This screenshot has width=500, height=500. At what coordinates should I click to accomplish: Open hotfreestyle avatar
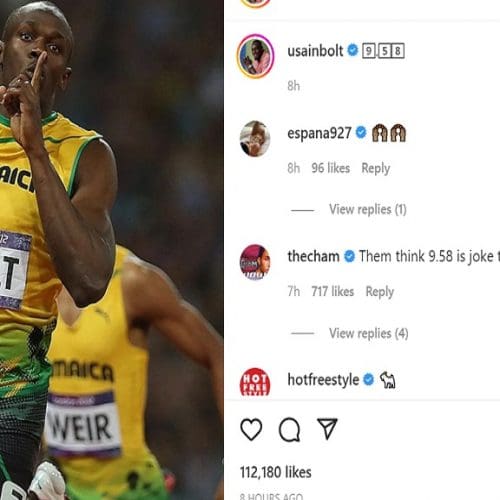tap(255, 382)
